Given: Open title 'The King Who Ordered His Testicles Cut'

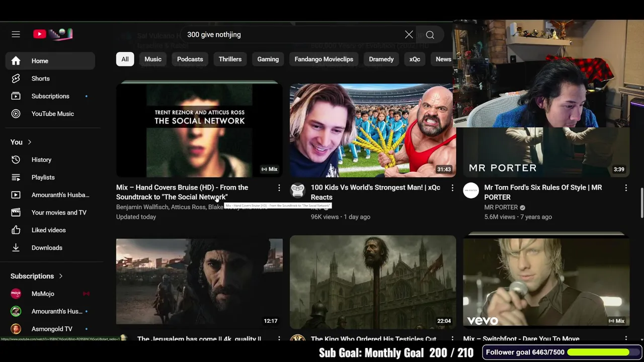Looking at the screenshot, I should tap(373, 339).
